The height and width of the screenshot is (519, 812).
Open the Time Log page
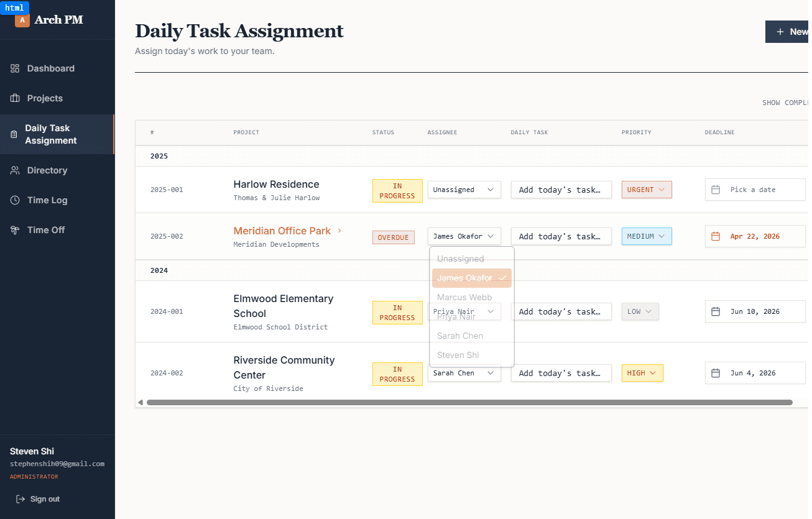pos(57,200)
